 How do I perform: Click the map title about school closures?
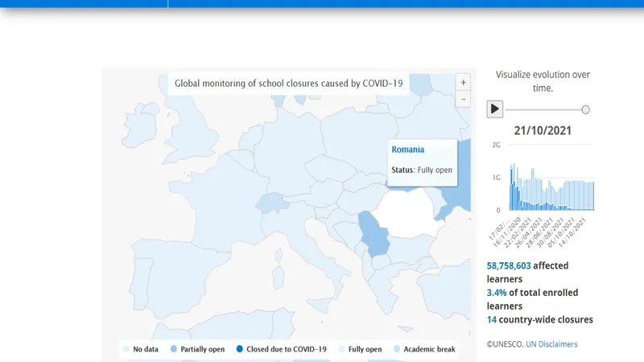pos(288,83)
